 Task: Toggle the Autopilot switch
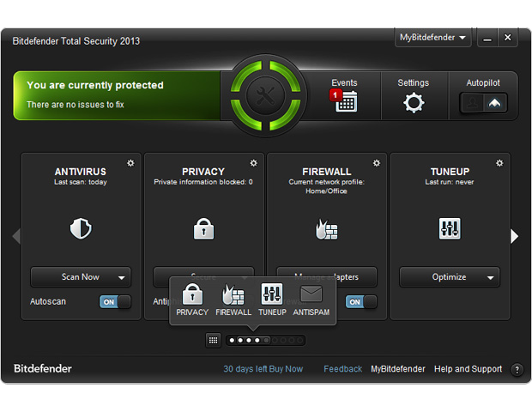pos(484,103)
